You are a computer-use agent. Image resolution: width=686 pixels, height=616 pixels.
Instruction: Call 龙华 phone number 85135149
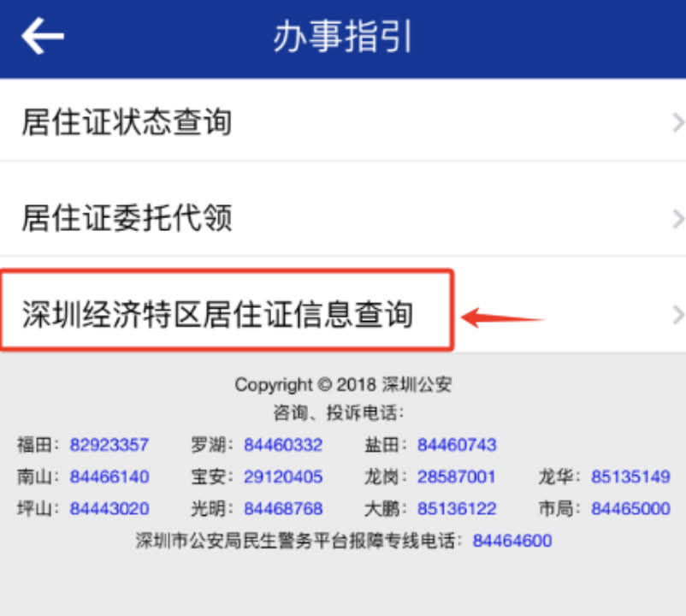pos(630,477)
